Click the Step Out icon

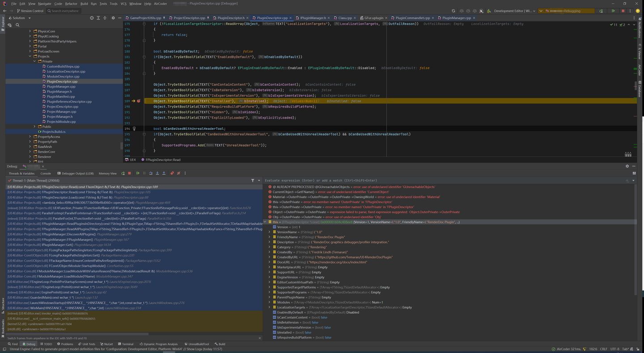coord(164,173)
